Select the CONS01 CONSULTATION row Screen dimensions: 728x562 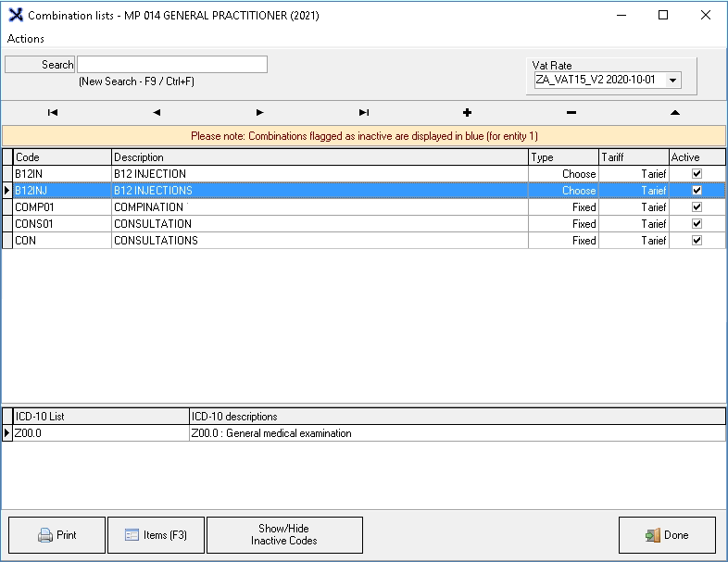click(278, 224)
